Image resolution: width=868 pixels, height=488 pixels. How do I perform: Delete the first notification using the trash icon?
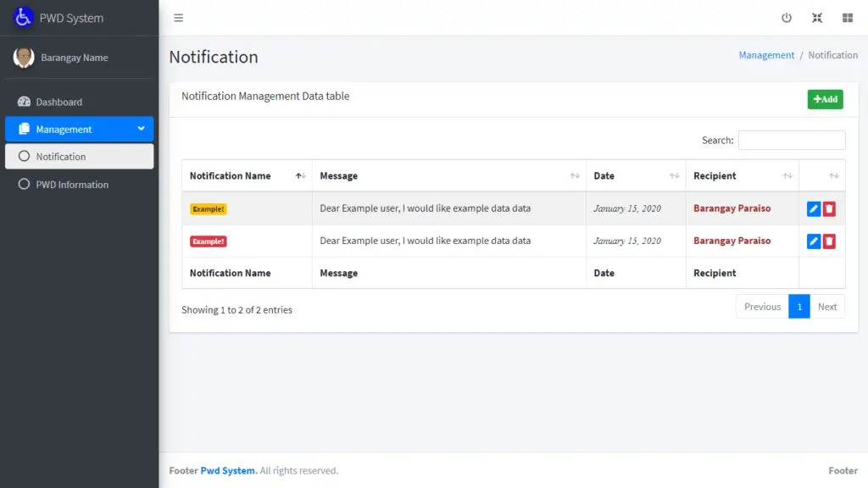tap(831, 208)
